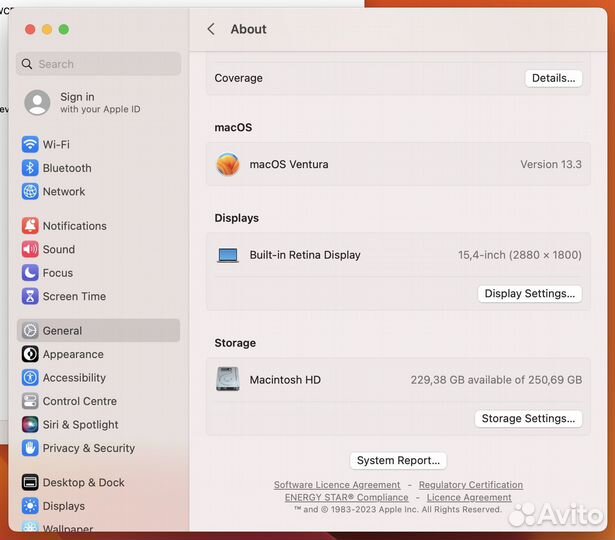
Task: Open Regulatory Certification link
Action: point(471,485)
